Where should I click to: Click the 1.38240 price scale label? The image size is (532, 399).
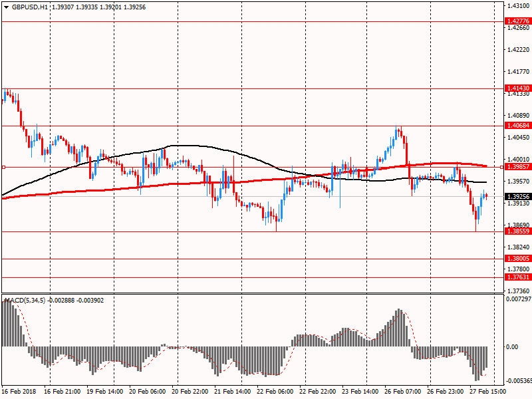pyautogui.click(x=518, y=247)
